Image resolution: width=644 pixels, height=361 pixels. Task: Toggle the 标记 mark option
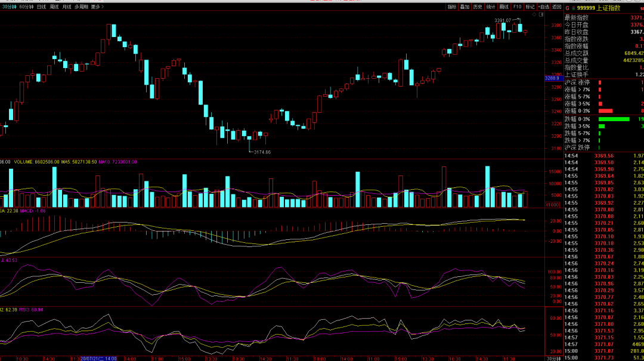[530, 7]
